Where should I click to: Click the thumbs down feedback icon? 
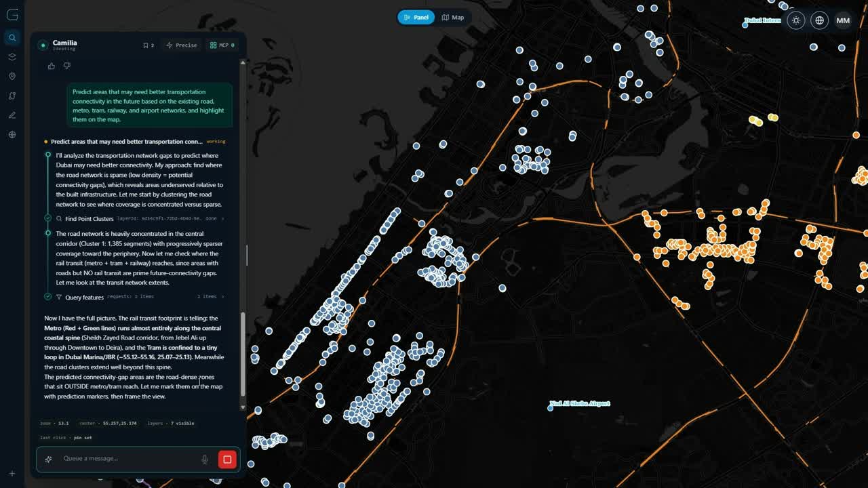click(66, 66)
